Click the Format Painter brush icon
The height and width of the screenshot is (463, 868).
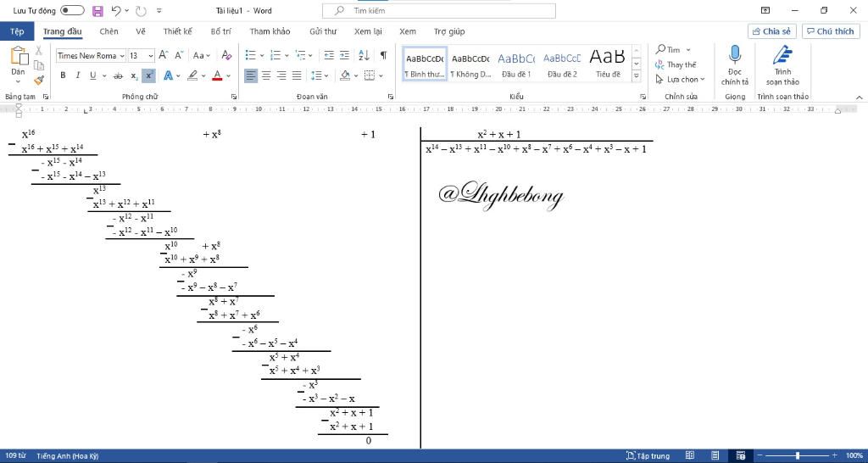(x=38, y=81)
